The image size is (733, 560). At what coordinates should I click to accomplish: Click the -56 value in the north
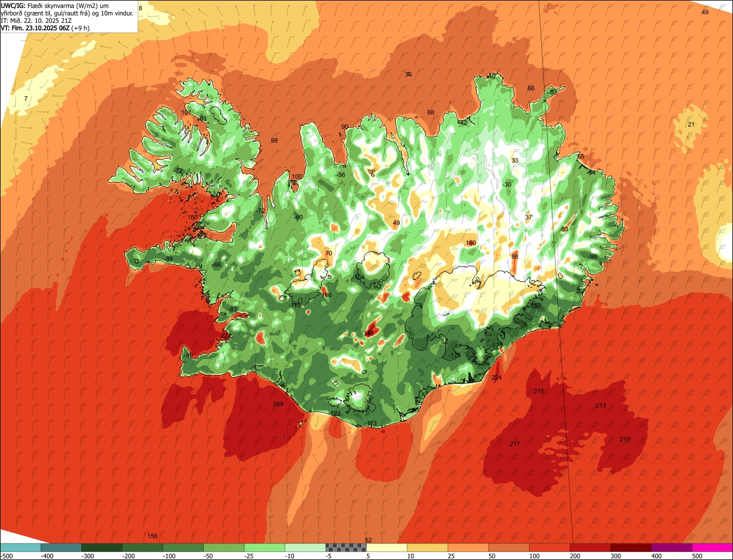pyautogui.click(x=341, y=175)
